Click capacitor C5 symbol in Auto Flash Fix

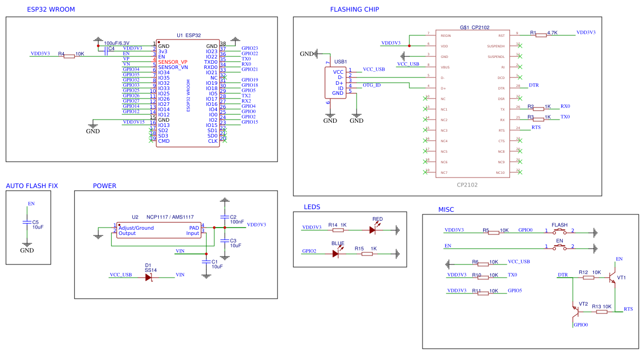27,222
